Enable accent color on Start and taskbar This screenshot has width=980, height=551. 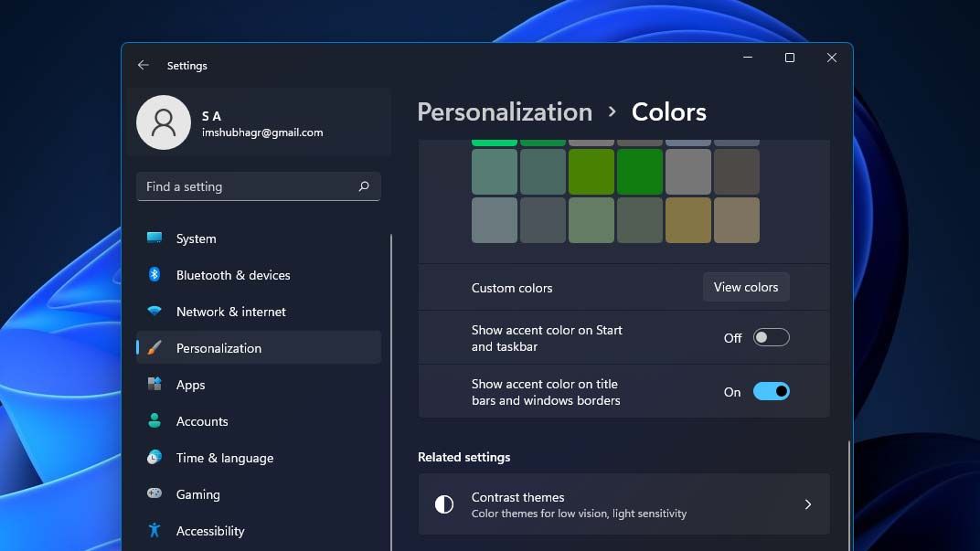771,337
